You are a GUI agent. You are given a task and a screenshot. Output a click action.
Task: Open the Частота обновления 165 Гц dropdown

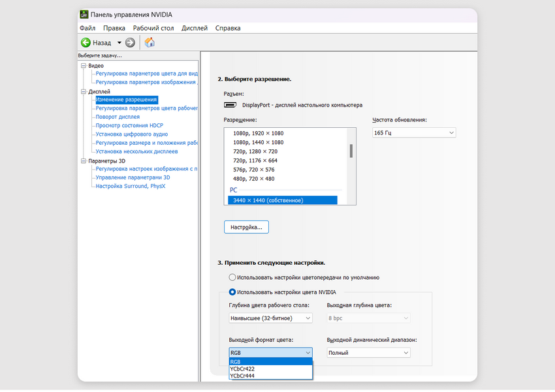tap(414, 133)
